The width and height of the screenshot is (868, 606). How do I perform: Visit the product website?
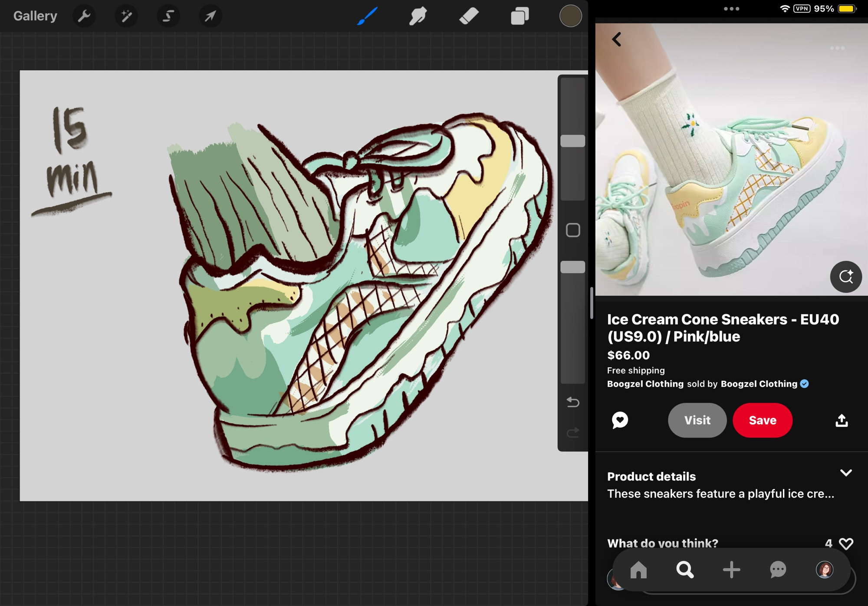tap(697, 420)
